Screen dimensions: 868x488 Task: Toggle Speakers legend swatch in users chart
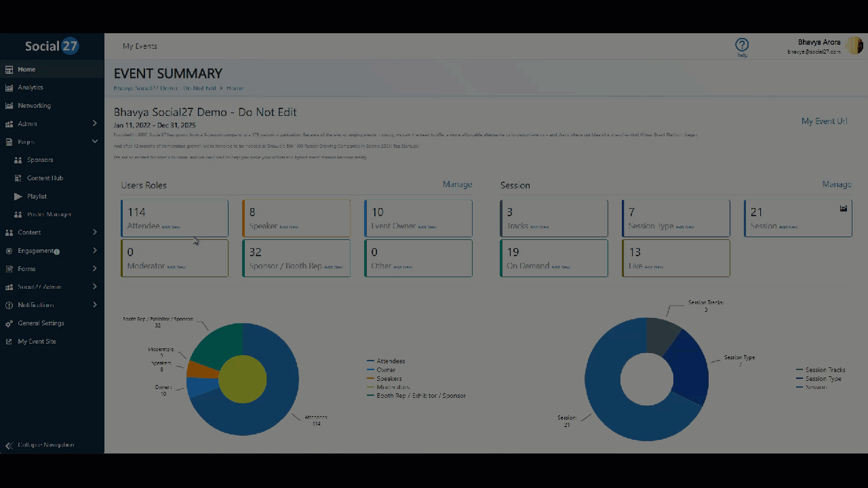pos(370,379)
